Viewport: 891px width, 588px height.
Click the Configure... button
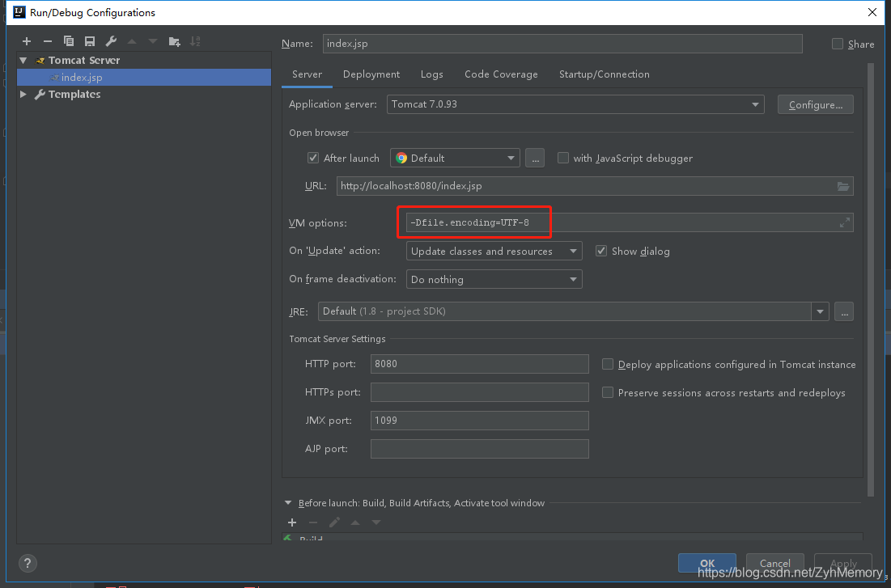coord(816,104)
